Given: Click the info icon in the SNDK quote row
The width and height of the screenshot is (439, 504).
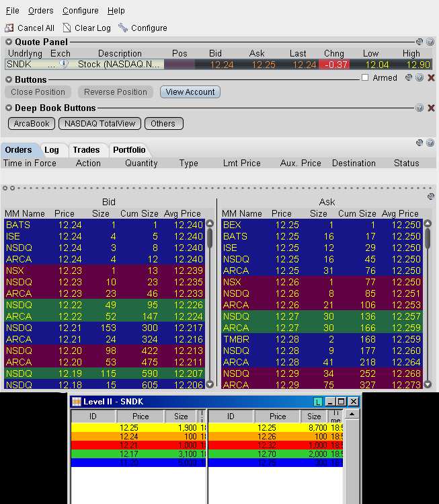Looking at the screenshot, I should pos(64,64).
